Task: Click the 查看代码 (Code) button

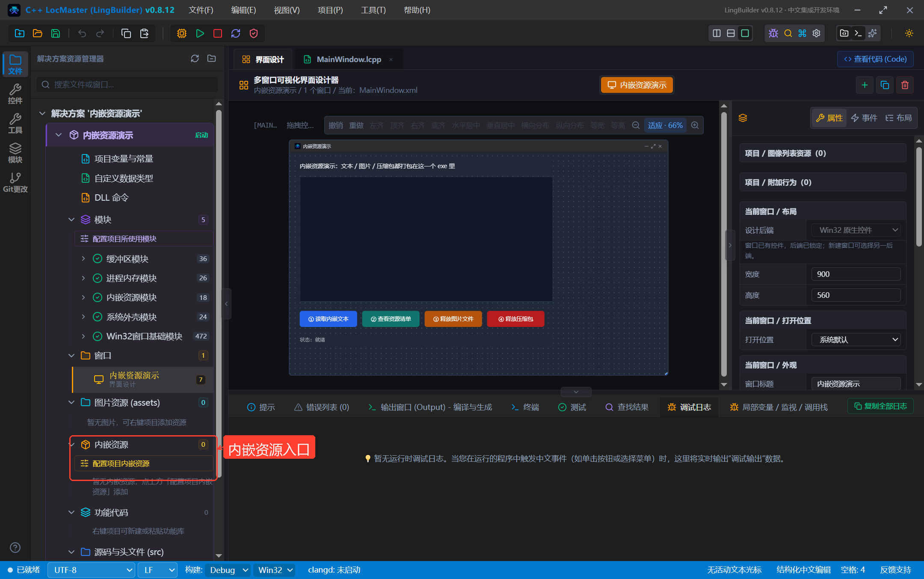Action: [x=875, y=59]
